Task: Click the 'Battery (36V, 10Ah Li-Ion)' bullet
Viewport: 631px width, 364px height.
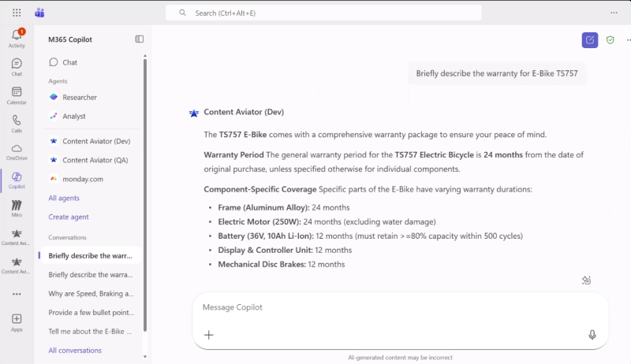Action: coord(370,236)
